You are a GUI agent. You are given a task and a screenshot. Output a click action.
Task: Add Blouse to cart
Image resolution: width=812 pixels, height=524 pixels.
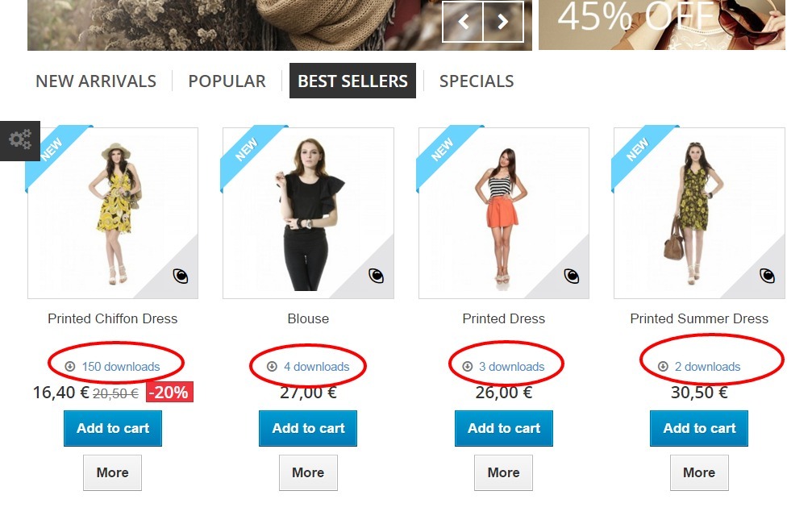point(308,428)
